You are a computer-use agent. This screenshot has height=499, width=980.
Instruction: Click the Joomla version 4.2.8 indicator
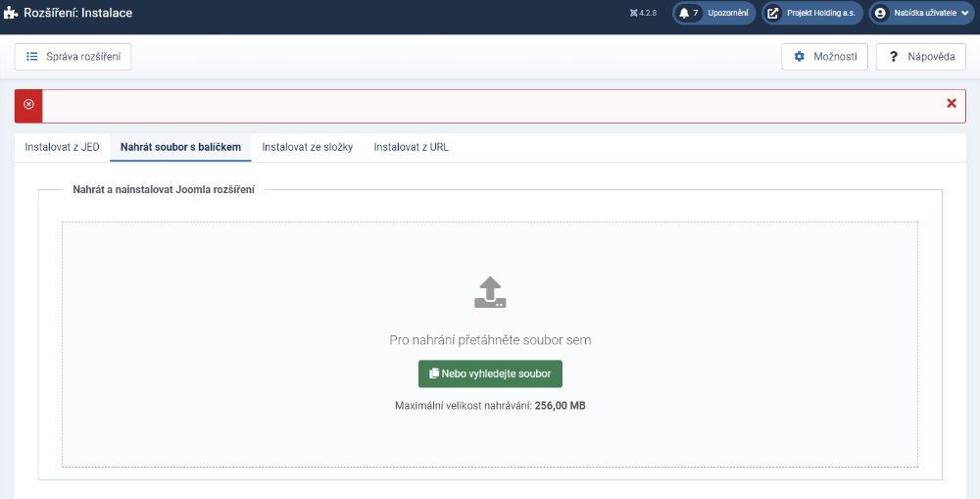click(x=643, y=14)
